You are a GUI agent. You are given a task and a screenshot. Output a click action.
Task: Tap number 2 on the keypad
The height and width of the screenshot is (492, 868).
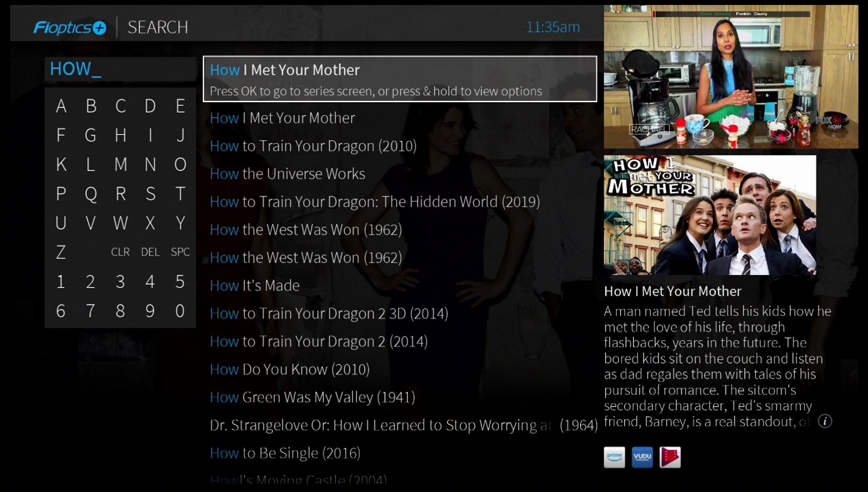90,282
